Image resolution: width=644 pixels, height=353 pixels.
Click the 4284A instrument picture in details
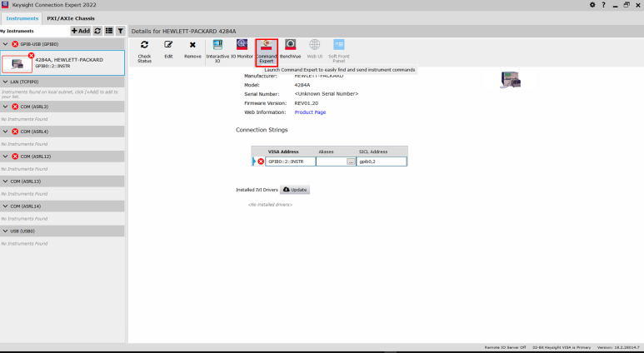click(x=511, y=80)
